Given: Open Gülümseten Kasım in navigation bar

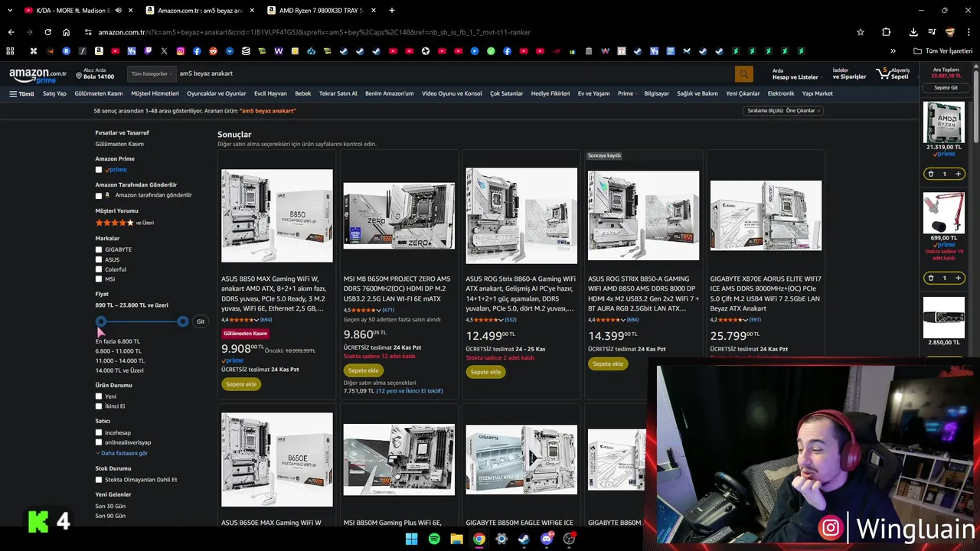Looking at the screenshot, I should pos(99,93).
